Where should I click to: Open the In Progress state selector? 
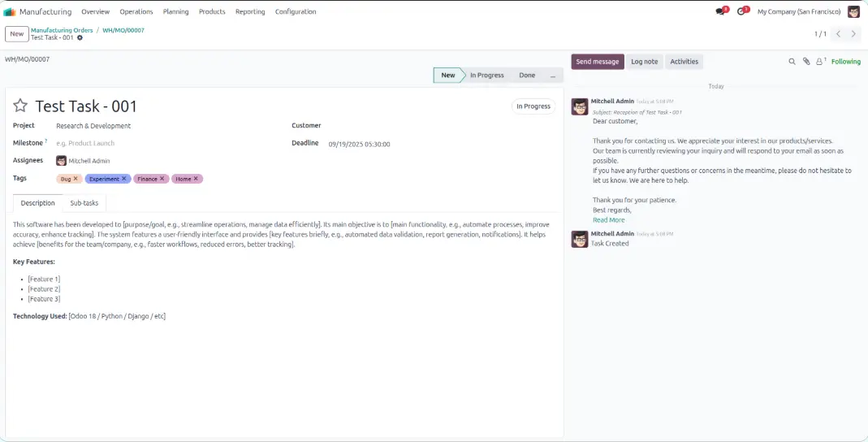pyautogui.click(x=533, y=106)
